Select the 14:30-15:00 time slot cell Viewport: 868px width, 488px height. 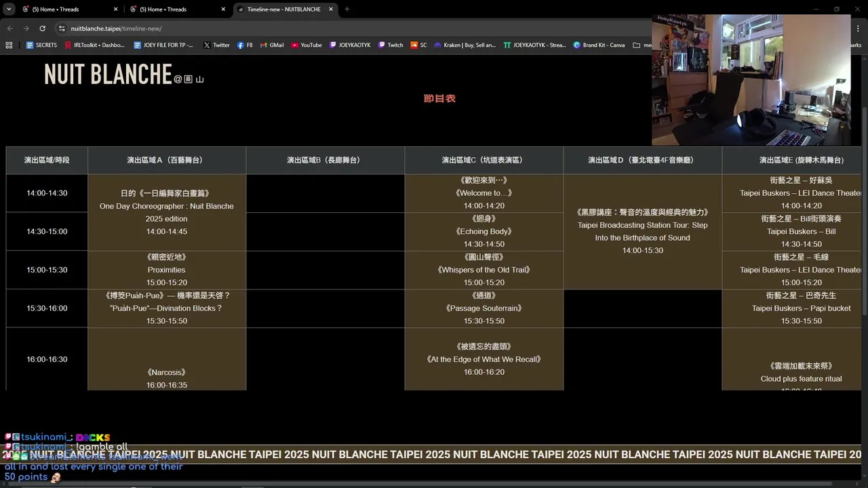pyautogui.click(x=47, y=231)
